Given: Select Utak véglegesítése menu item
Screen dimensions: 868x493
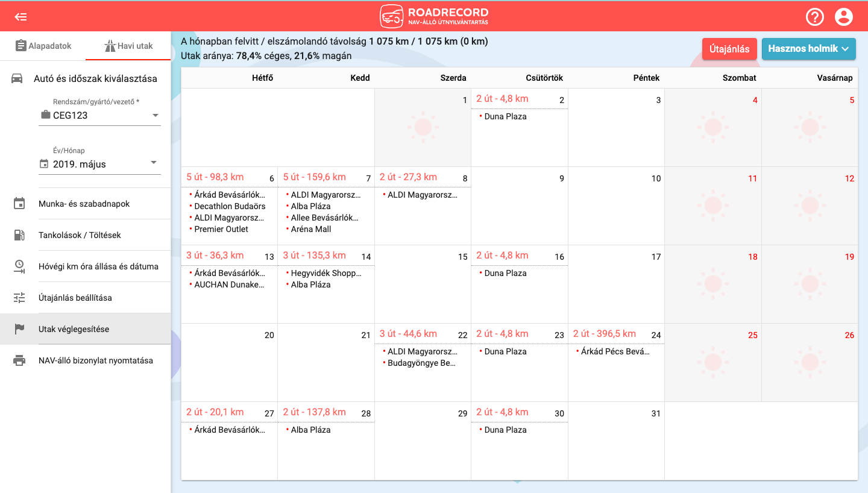Looking at the screenshot, I should 86,329.
